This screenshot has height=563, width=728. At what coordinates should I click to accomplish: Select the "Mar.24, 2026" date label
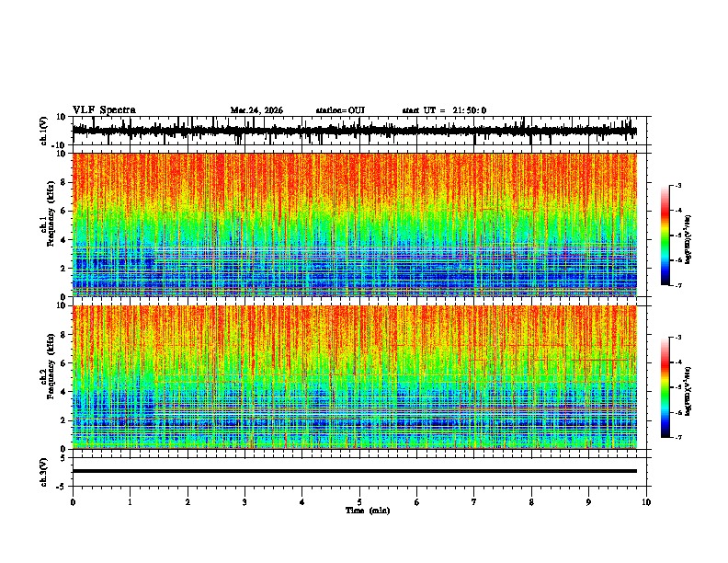click(256, 110)
